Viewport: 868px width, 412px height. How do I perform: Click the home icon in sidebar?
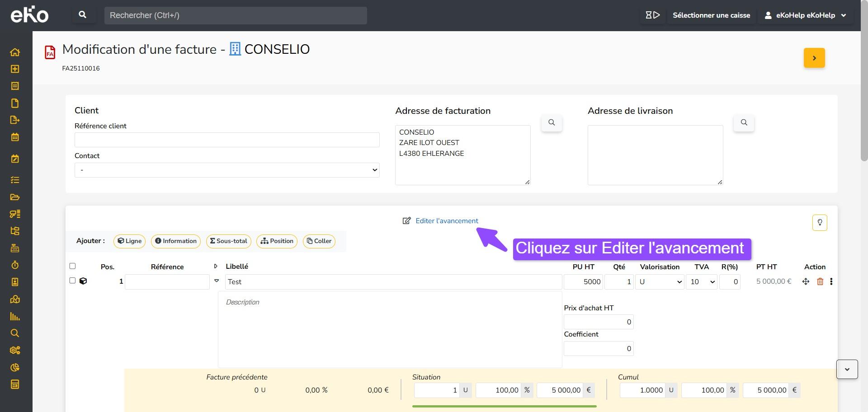point(15,52)
